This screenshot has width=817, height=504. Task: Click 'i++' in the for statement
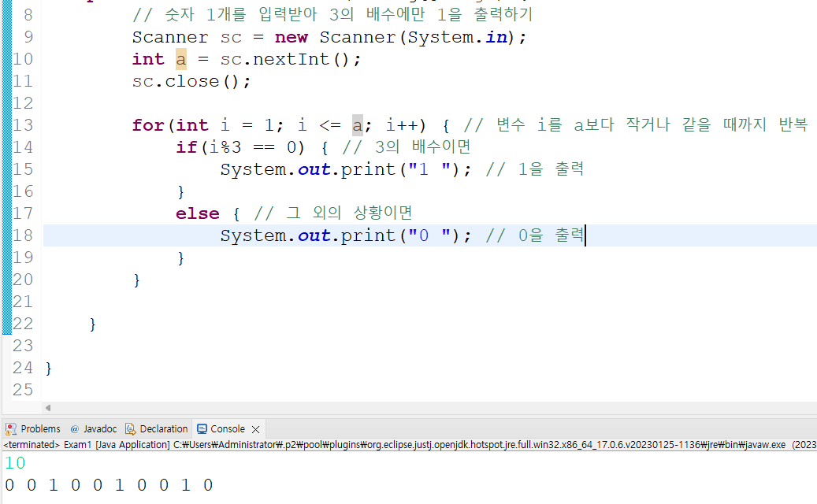pyautogui.click(x=406, y=125)
